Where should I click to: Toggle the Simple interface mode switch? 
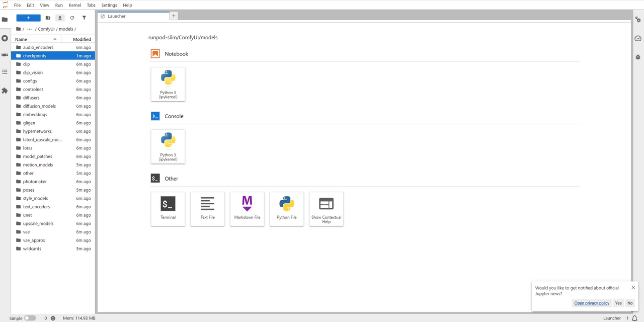30,318
